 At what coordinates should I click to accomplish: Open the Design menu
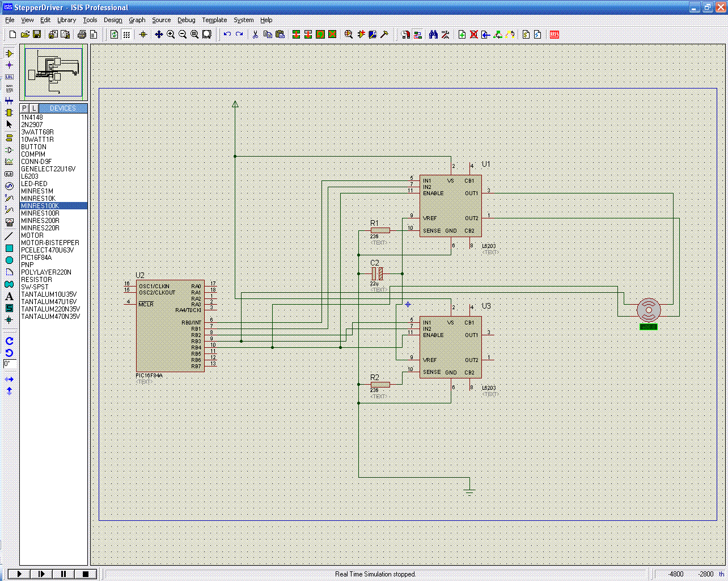[x=113, y=20]
